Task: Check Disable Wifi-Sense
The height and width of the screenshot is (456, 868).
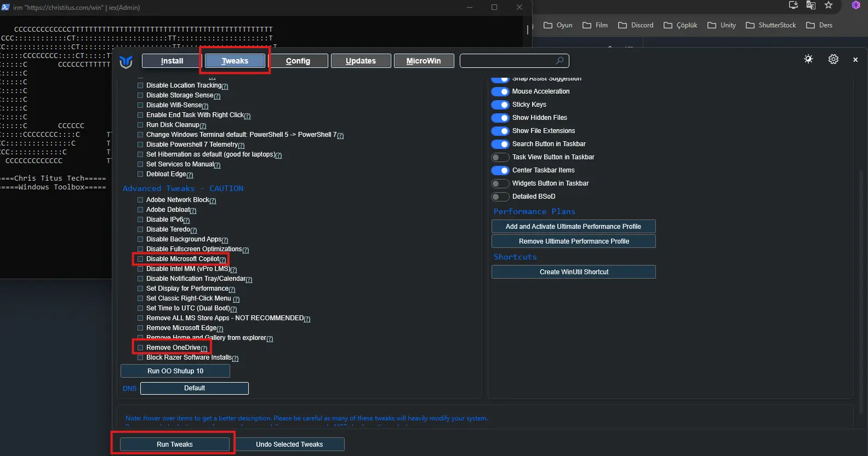Action: pos(140,105)
